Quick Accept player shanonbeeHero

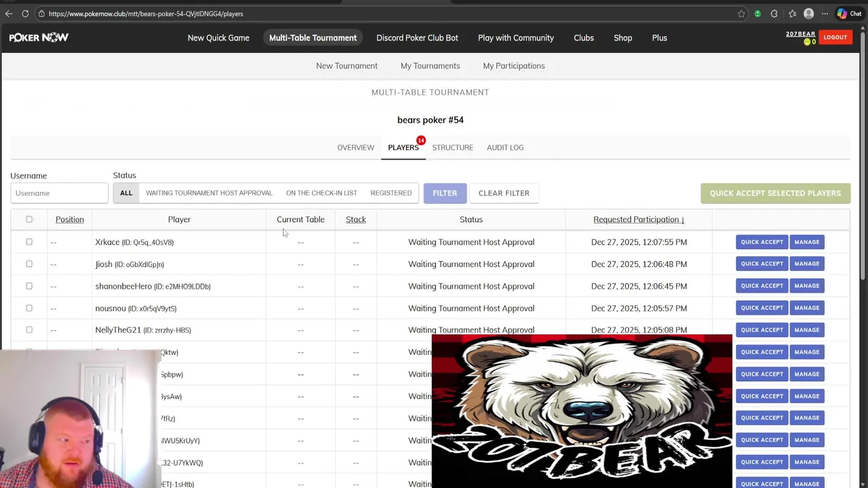(762, 286)
